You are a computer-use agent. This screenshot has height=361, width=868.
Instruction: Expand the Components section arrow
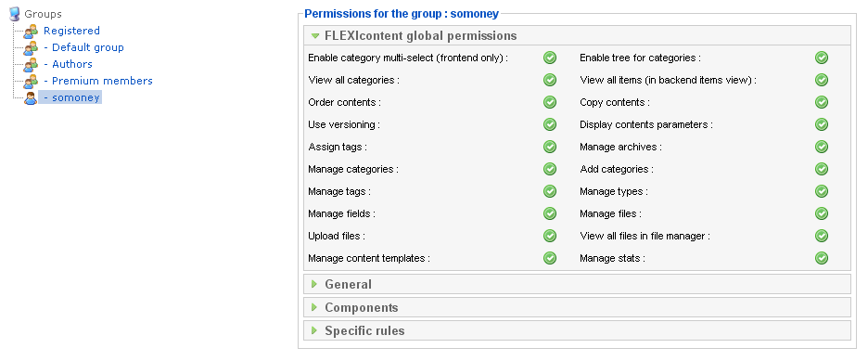pos(314,307)
